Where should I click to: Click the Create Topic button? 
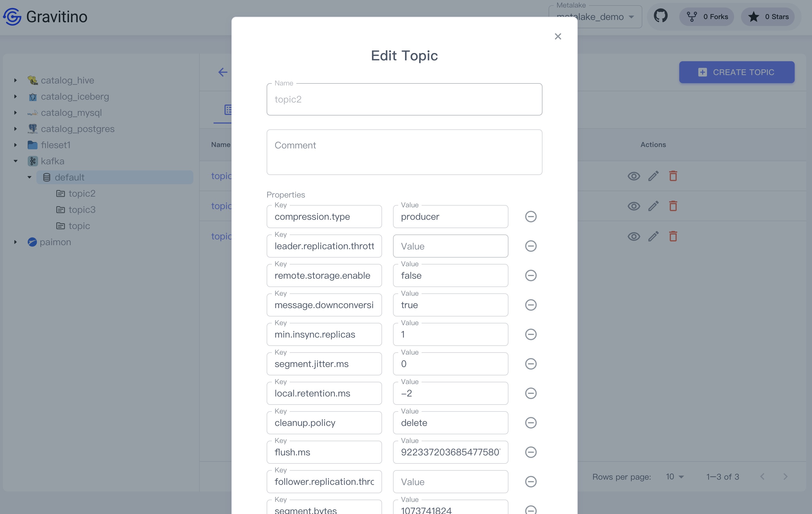[736, 72]
